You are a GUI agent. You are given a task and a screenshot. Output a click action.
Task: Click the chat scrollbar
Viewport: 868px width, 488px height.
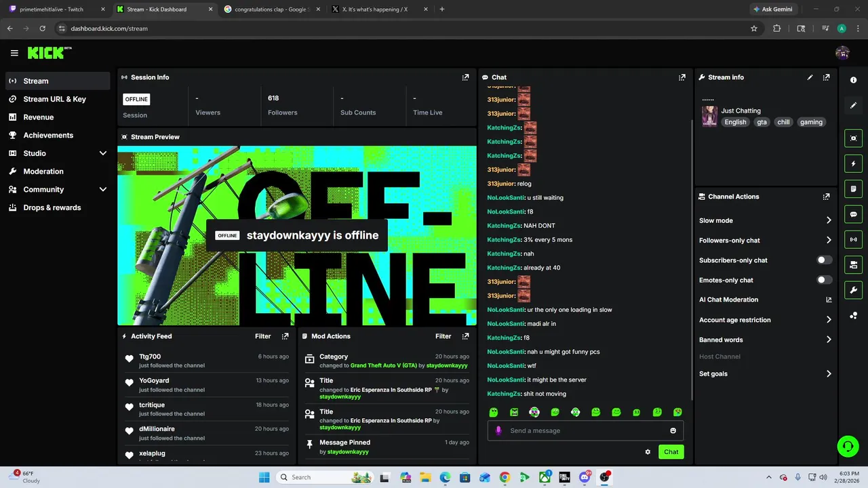coord(692,261)
